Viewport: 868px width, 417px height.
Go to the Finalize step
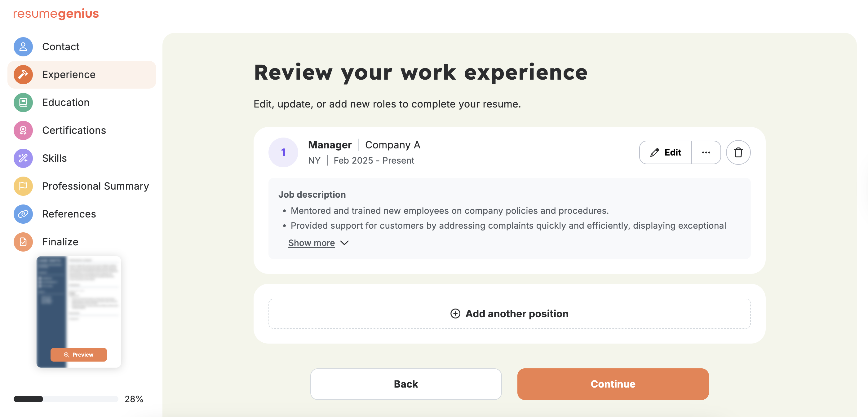(60, 242)
